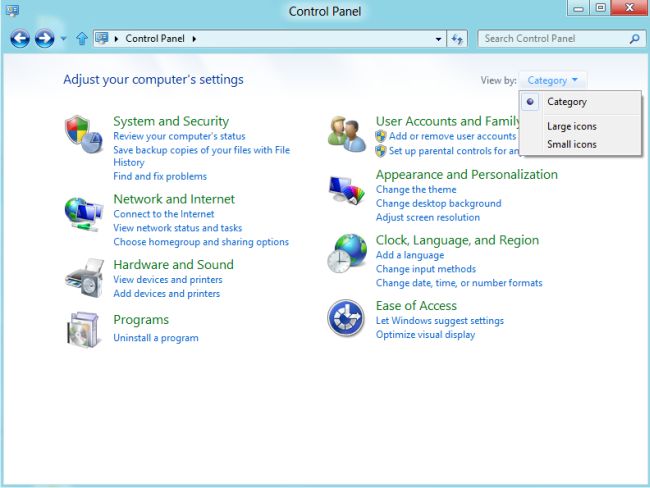Screen dimensions: 650x488
Task: Go back with the Back arrow button
Action: click(20, 39)
